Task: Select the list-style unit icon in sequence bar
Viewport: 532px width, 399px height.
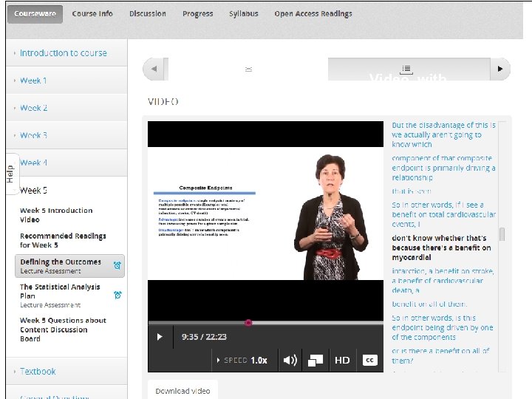Action: [x=406, y=69]
